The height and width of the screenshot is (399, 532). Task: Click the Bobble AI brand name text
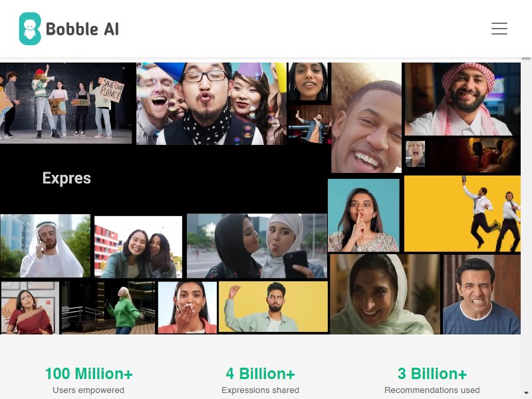82,29
